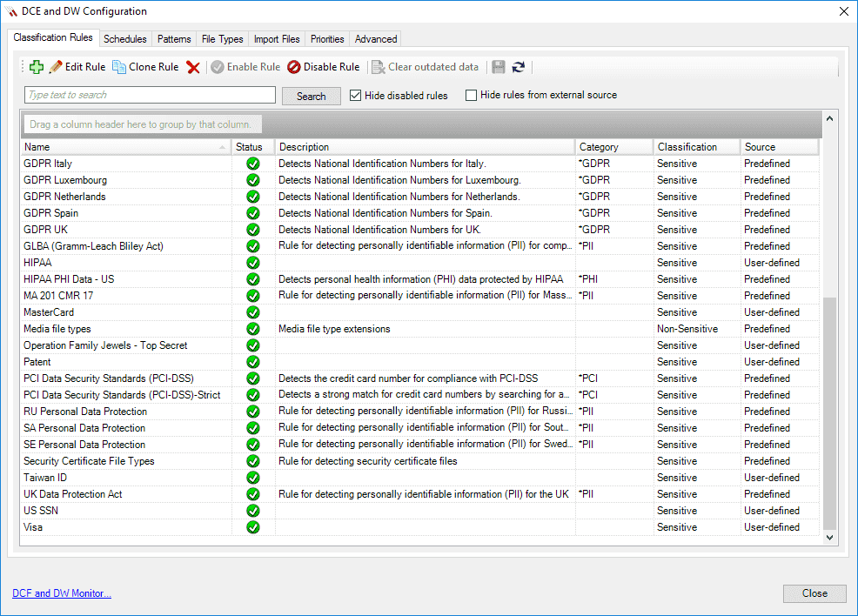Click the status icon for MA 201 CMR 17
The height and width of the screenshot is (616, 858).
click(253, 296)
